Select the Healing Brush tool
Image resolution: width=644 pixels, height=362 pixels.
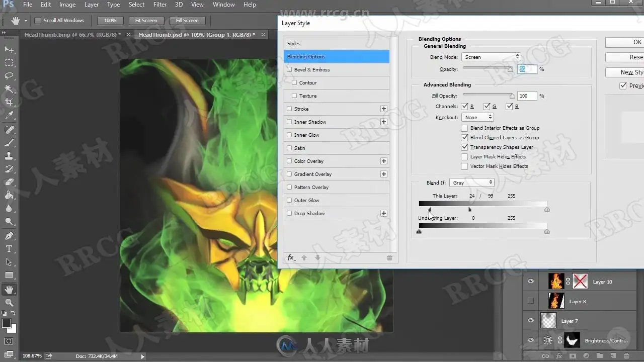click(x=9, y=130)
